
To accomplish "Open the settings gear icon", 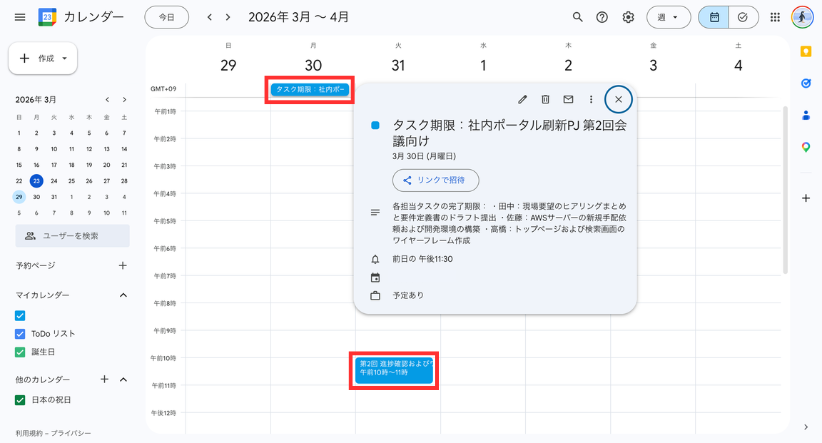I will coord(628,17).
